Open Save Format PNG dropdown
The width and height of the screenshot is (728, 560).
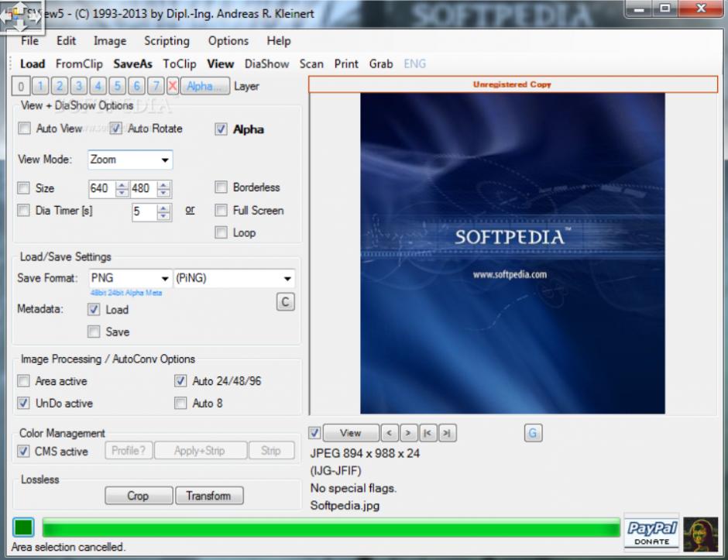pyautogui.click(x=130, y=278)
